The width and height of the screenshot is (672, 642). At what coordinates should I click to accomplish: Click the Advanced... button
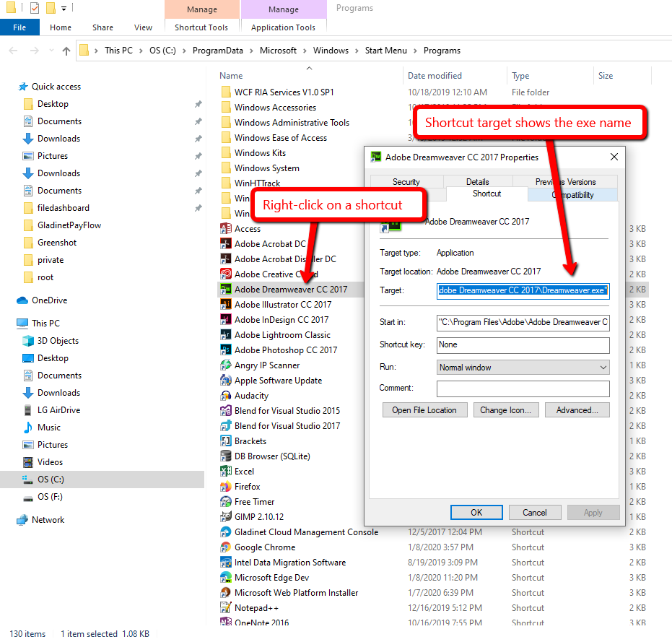click(x=577, y=410)
